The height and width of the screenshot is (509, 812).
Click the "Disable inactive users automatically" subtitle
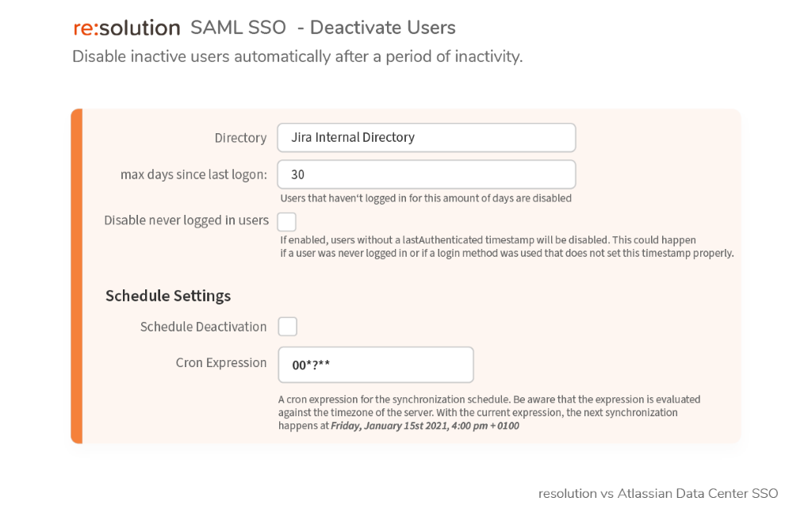pyautogui.click(x=298, y=56)
